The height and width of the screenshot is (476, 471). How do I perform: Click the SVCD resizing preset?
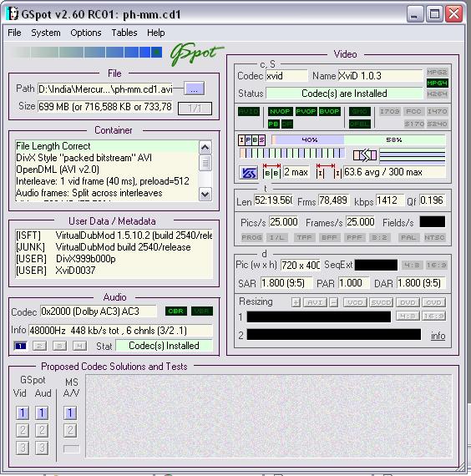(381, 302)
